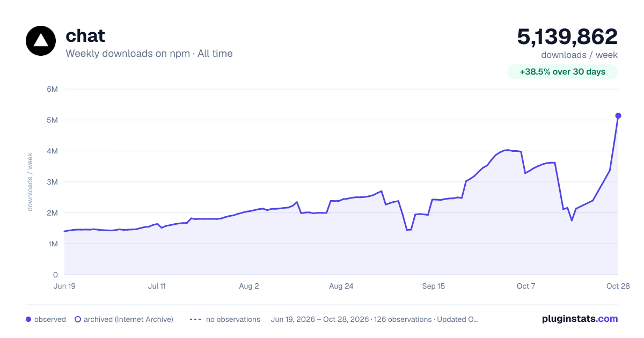Screen dimensions: 644x338
Task: Click the Aug 24 x-axis label
Action: coord(341,286)
